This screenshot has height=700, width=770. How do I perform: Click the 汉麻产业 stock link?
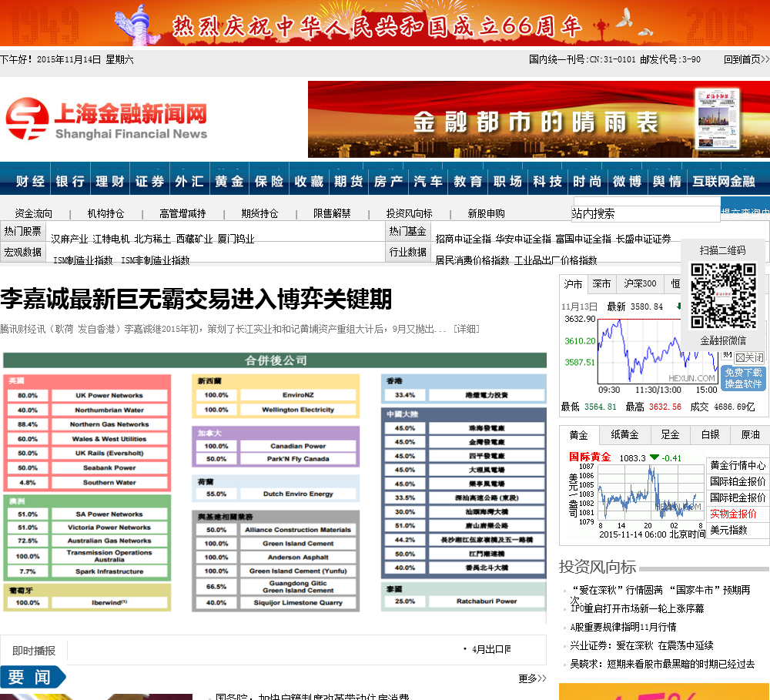point(69,239)
